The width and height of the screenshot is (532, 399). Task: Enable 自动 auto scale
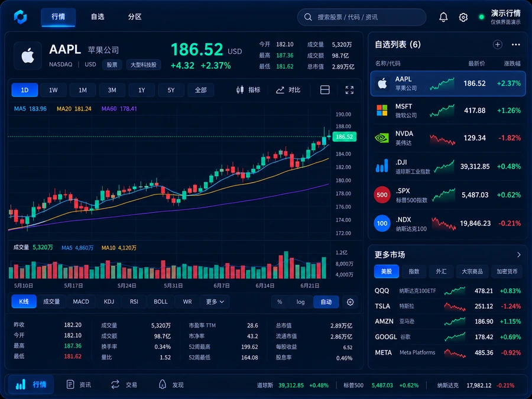(x=326, y=301)
